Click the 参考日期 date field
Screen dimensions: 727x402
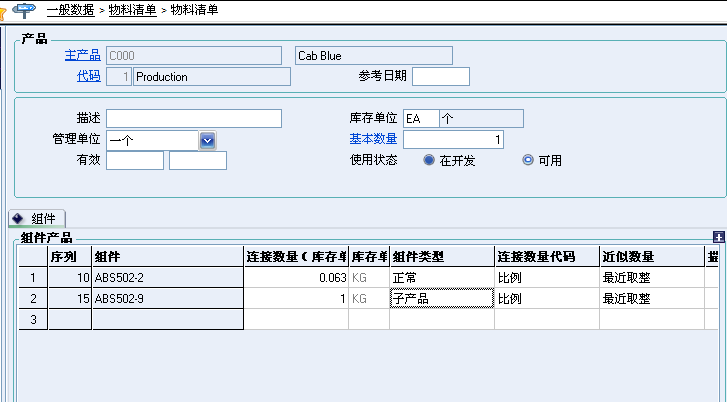(x=440, y=77)
